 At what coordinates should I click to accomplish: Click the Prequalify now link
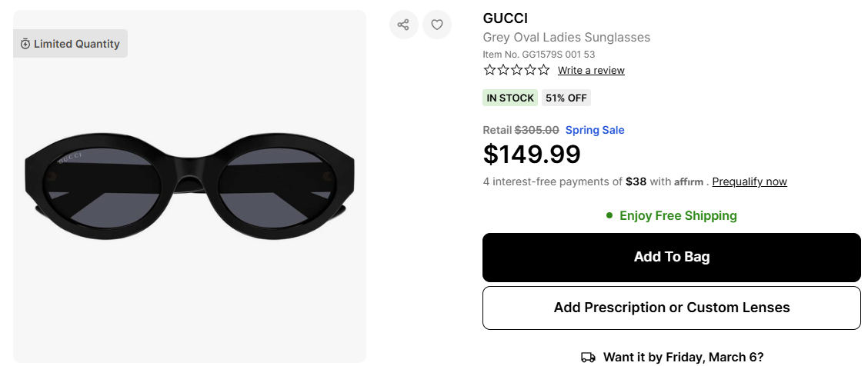pos(749,182)
